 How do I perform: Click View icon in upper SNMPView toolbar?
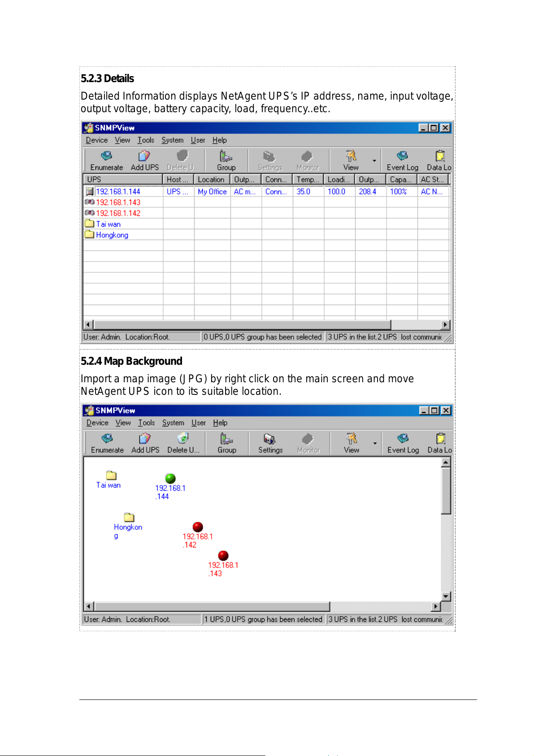coord(351,156)
